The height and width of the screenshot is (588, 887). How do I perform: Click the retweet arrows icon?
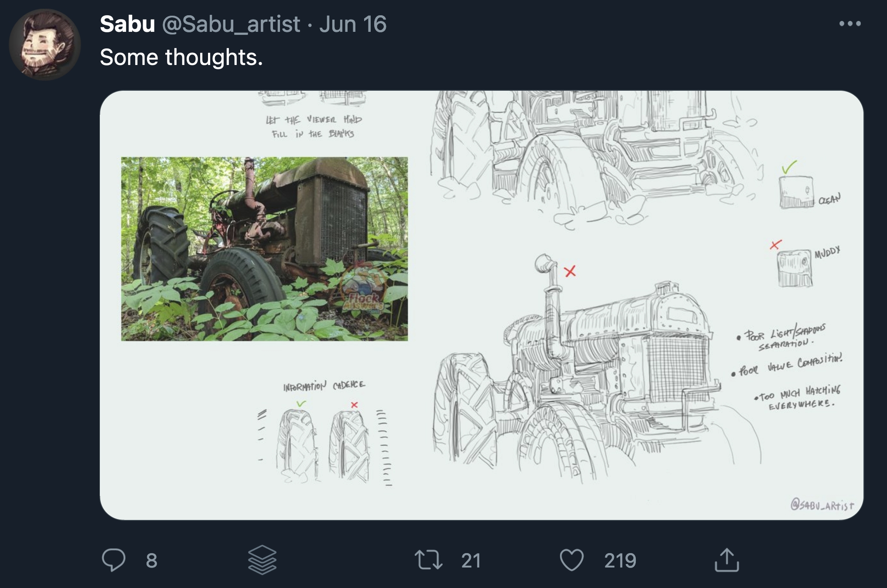click(428, 560)
